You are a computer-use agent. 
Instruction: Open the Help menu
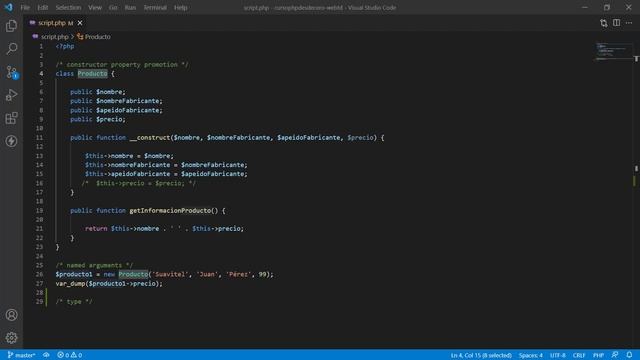point(180,7)
